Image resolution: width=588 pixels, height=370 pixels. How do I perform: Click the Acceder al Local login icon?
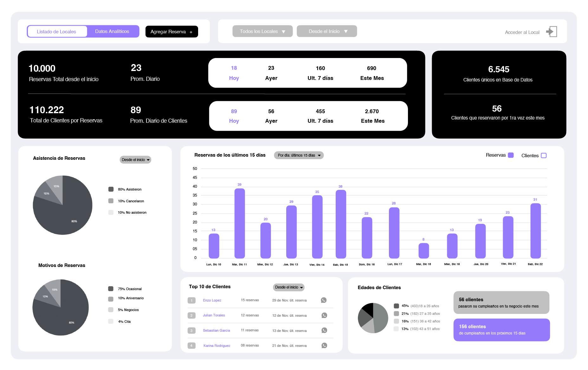(x=552, y=32)
